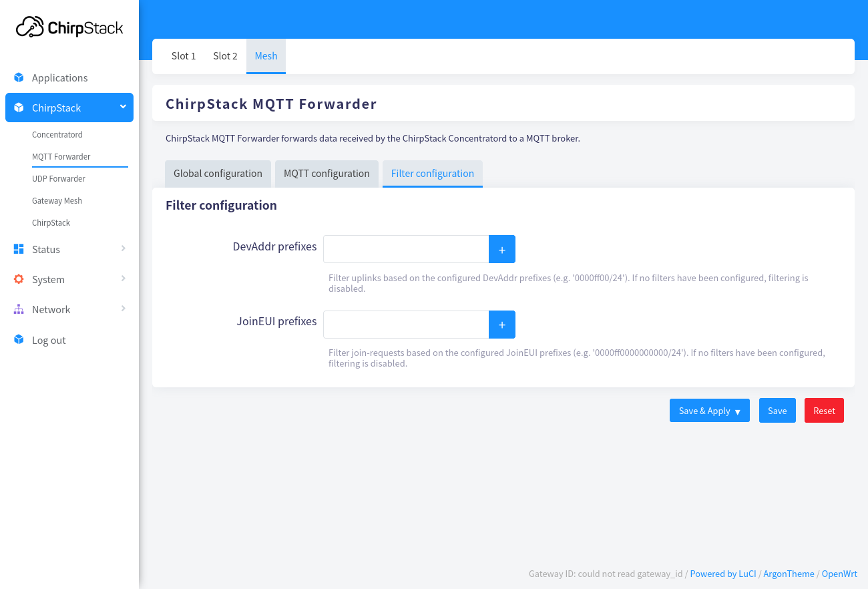Add a DevAddr prefix with plus button

coord(502,249)
